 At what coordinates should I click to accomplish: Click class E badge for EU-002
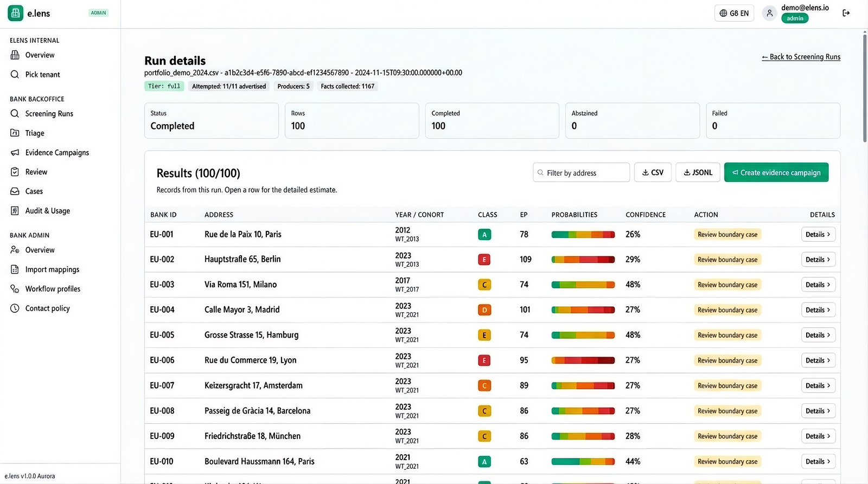484,260
